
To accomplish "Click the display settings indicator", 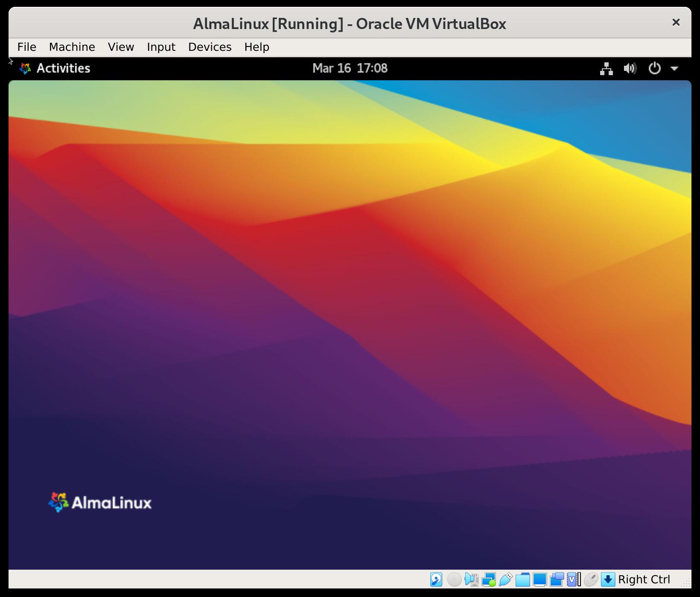I will tap(540, 579).
